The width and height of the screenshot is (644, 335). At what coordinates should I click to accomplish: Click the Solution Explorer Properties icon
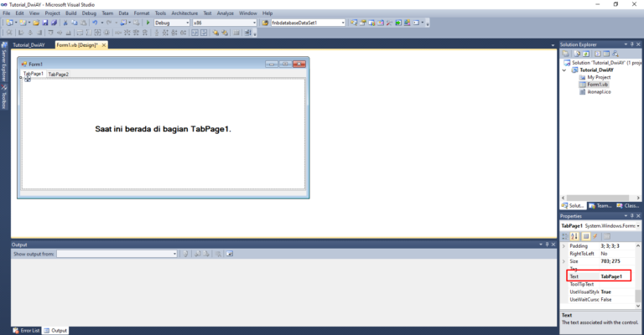[565, 54]
